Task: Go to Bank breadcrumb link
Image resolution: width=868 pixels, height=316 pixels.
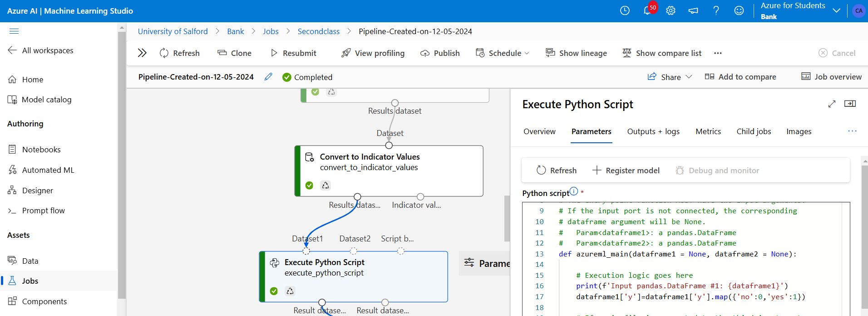Action: pyautogui.click(x=235, y=31)
